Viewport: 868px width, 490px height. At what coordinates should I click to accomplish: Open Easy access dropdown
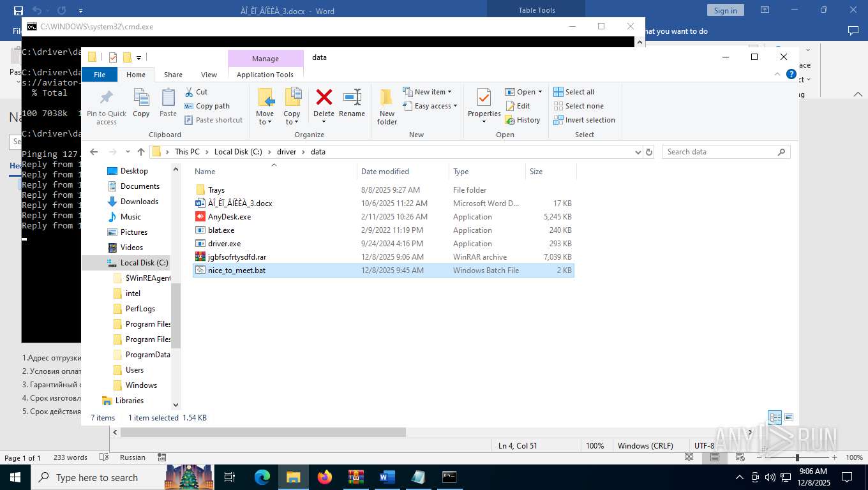[x=430, y=106]
